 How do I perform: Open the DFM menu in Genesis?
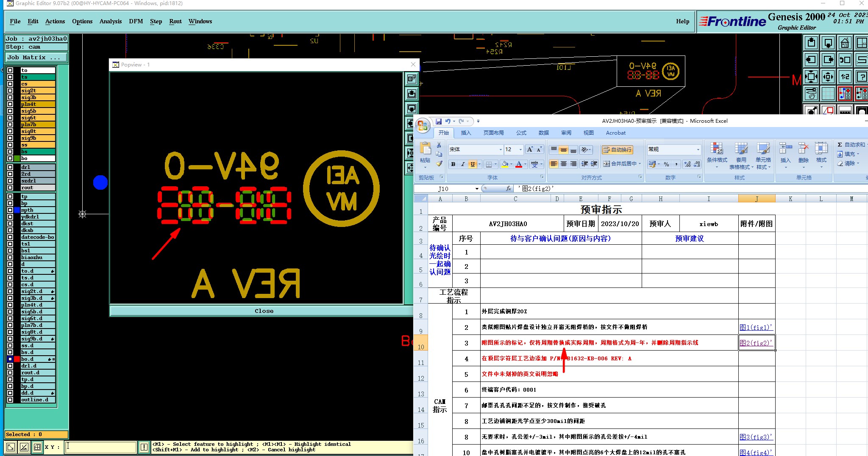coord(136,22)
